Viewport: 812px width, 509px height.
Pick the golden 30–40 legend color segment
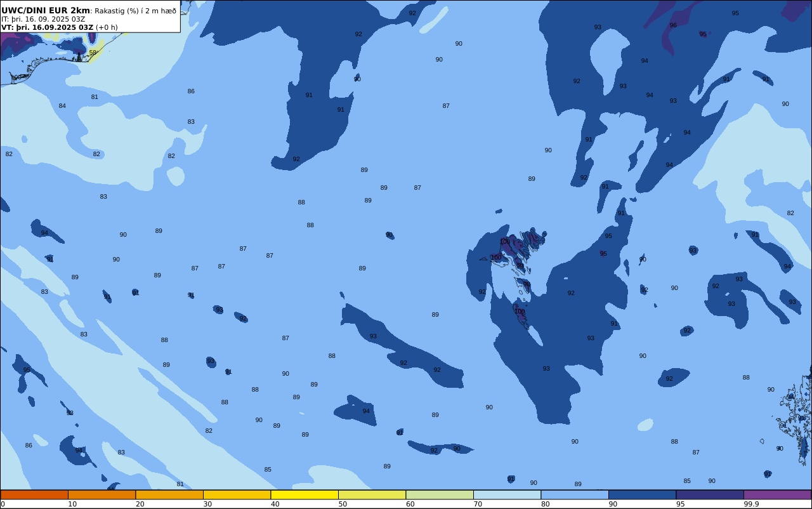point(237,494)
